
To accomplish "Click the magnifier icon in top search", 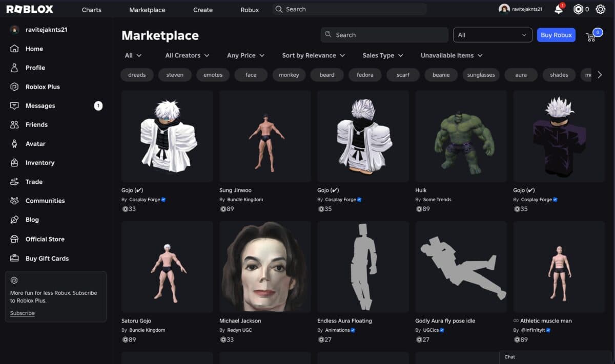I will (x=278, y=9).
